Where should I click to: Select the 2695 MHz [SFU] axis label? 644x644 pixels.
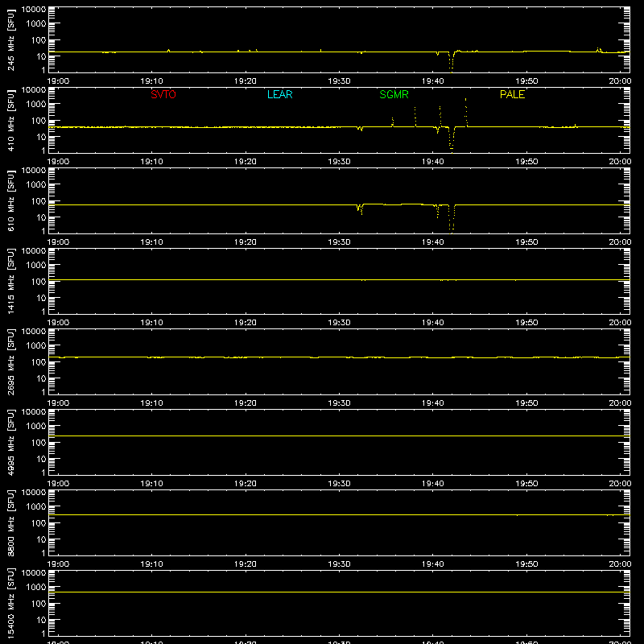pos(11,361)
